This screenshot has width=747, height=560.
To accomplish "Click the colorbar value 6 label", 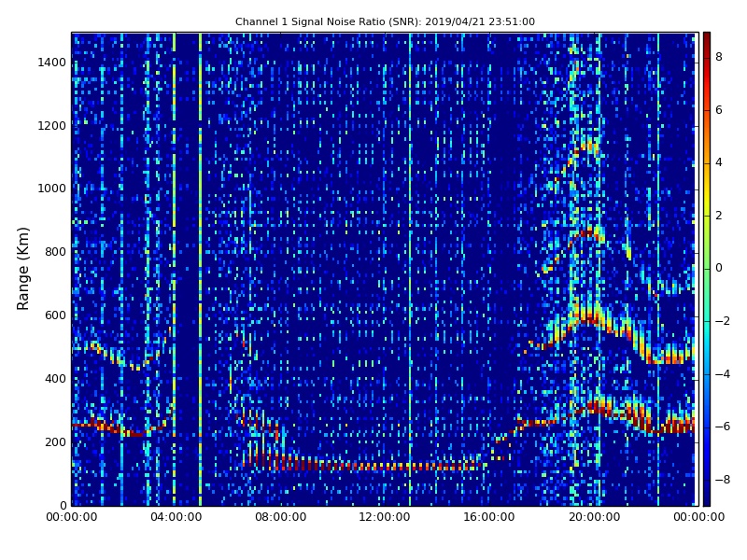I will click(719, 110).
